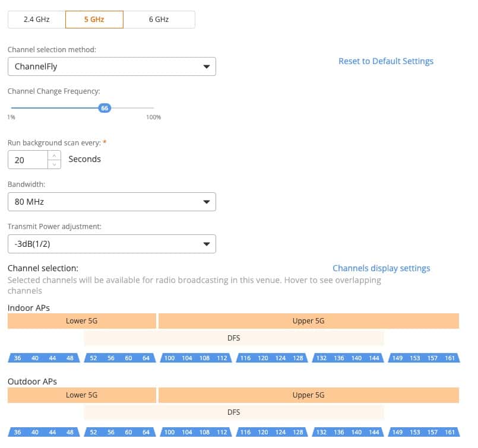Toggle channel 161 for Outdoor APs
This screenshot has width=478, height=448.
click(450, 432)
